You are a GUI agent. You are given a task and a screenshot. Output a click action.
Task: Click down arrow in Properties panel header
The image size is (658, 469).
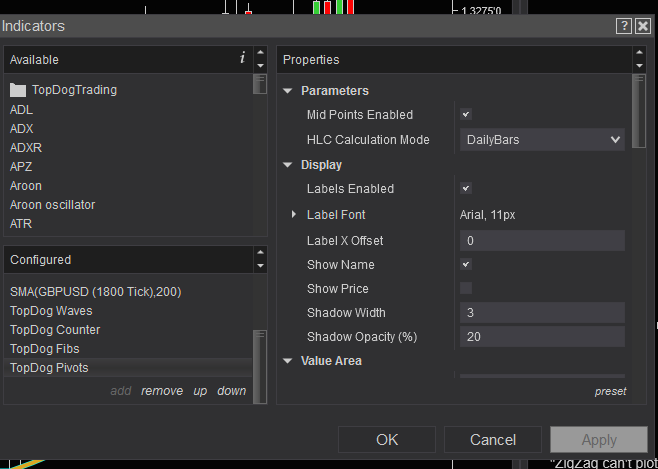pos(639,66)
